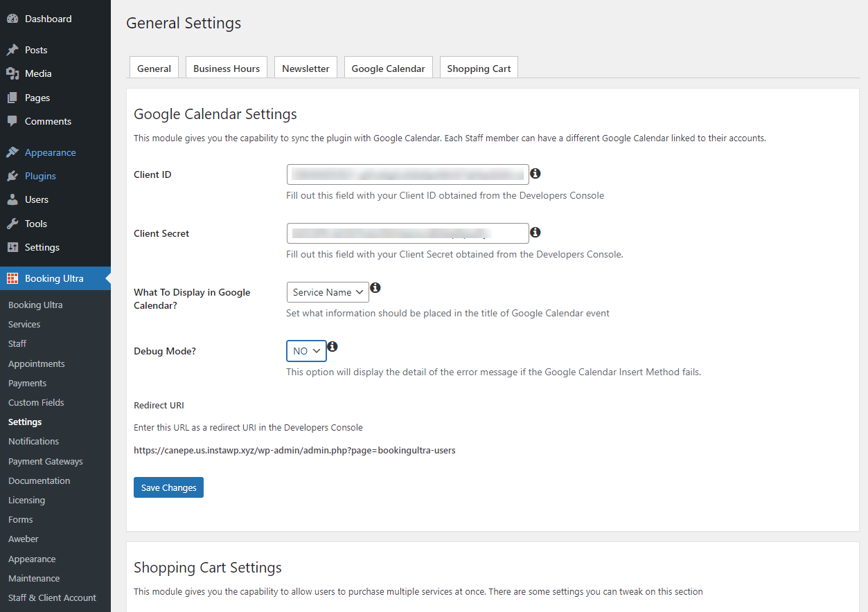Open Custom Fields submenu link

pos(36,402)
